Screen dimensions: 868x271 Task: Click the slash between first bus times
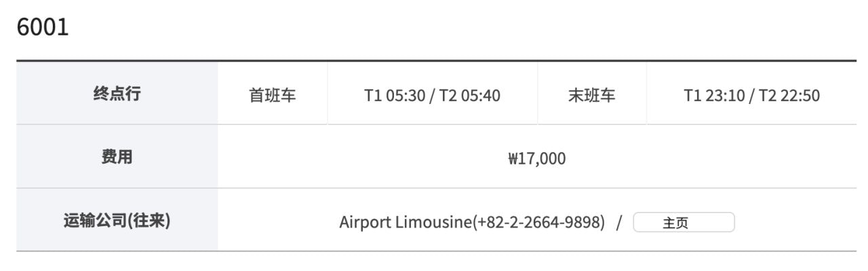pyautogui.click(x=433, y=96)
